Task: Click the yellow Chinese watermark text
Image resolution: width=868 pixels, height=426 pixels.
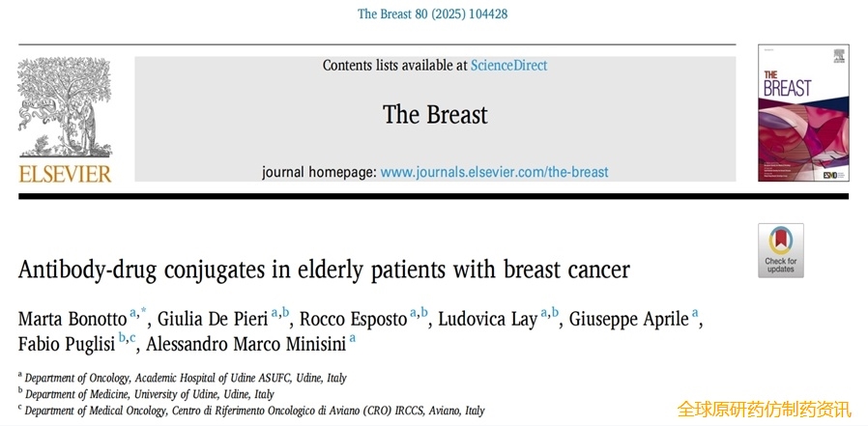Action: pyautogui.click(x=764, y=410)
